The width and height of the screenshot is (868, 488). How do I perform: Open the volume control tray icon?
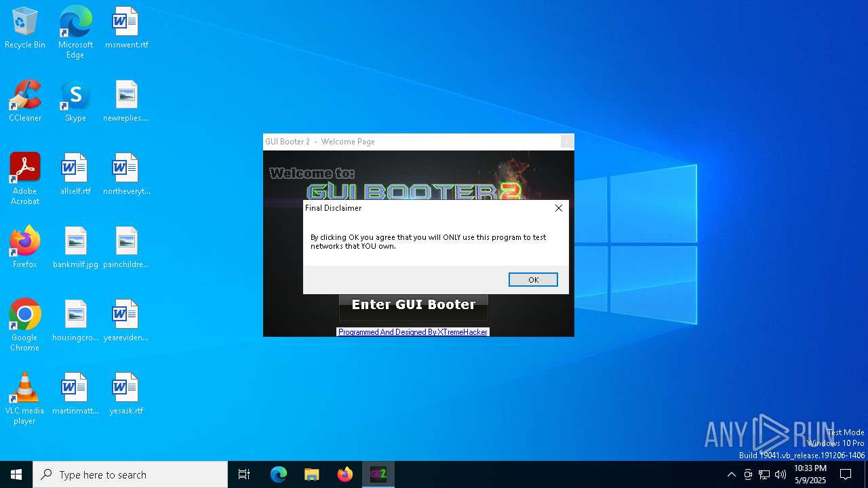tap(781, 474)
